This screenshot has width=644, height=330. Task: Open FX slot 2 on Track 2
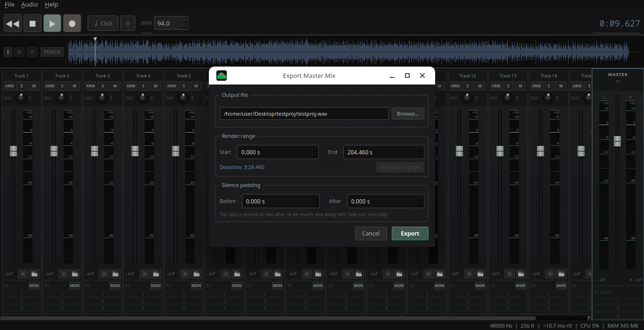62,301
